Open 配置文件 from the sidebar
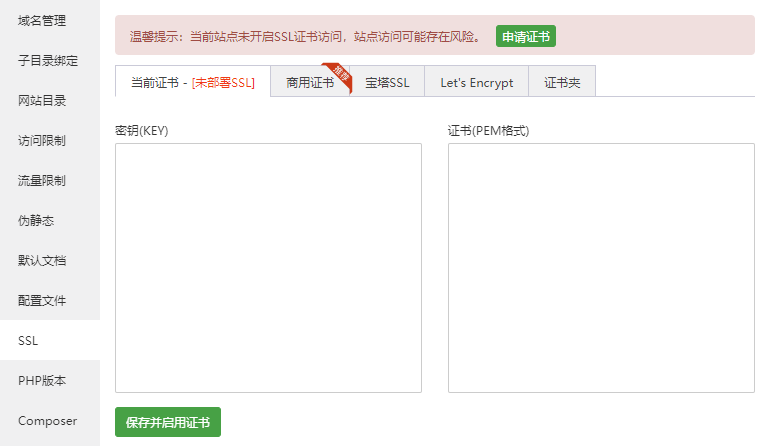This screenshot has height=446, width=764. tap(42, 300)
